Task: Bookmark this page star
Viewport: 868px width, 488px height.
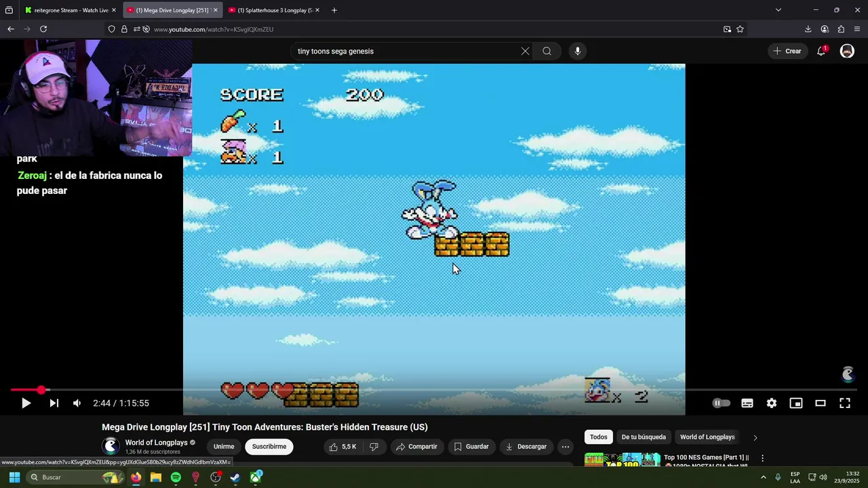Action: pos(740,29)
